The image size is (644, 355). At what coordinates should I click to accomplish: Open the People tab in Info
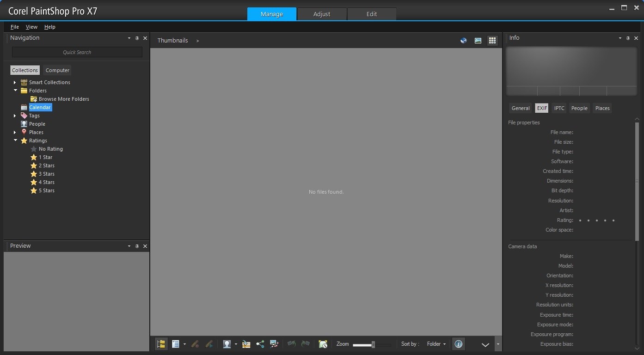579,108
